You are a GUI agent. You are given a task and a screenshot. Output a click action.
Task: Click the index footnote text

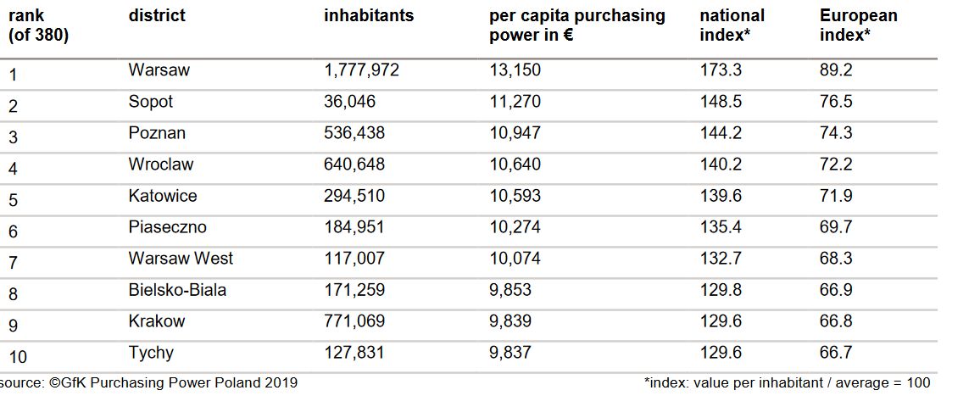coord(787,382)
